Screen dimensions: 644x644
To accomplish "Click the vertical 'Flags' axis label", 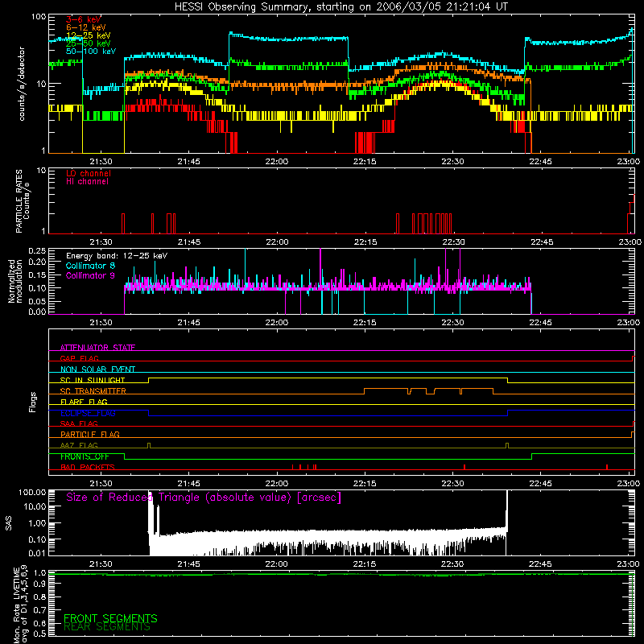I will pyautogui.click(x=33, y=402).
